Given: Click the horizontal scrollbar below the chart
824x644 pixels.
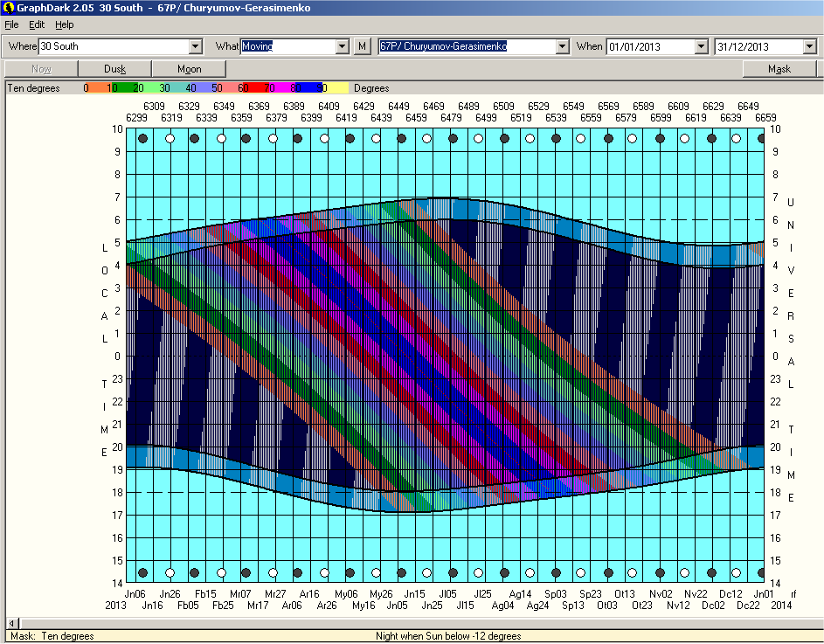Looking at the screenshot, I should point(411,624).
